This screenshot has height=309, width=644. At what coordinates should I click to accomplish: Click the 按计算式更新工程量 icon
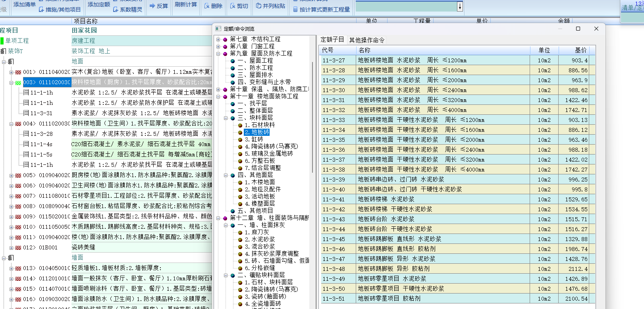[296, 10]
